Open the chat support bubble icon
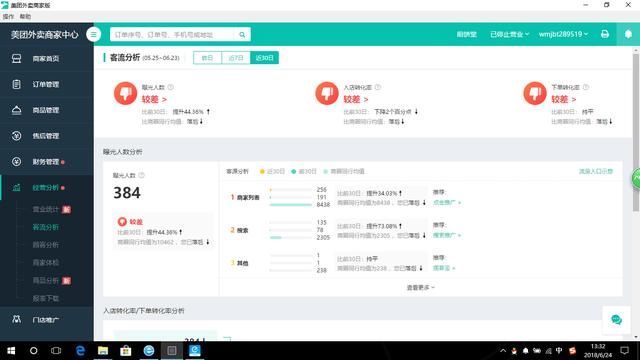The height and width of the screenshot is (360, 640). click(616, 320)
